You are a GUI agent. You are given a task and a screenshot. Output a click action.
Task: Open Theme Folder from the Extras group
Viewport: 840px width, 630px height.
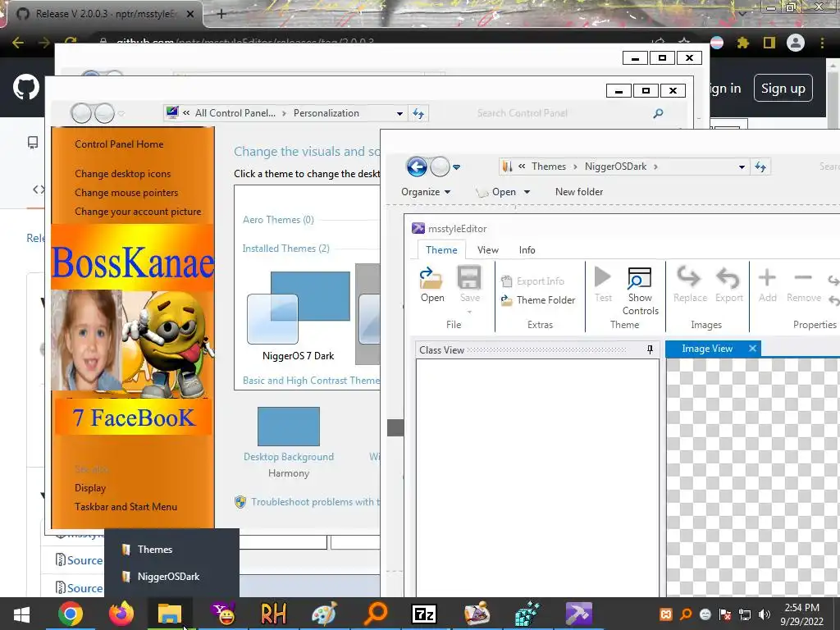coord(538,300)
